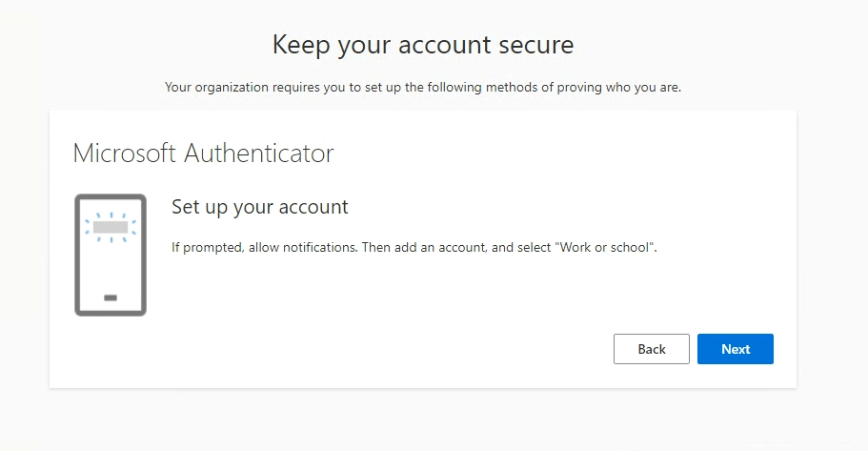The height and width of the screenshot is (451, 868).
Task: Click the blue Next button
Action: tap(735, 349)
